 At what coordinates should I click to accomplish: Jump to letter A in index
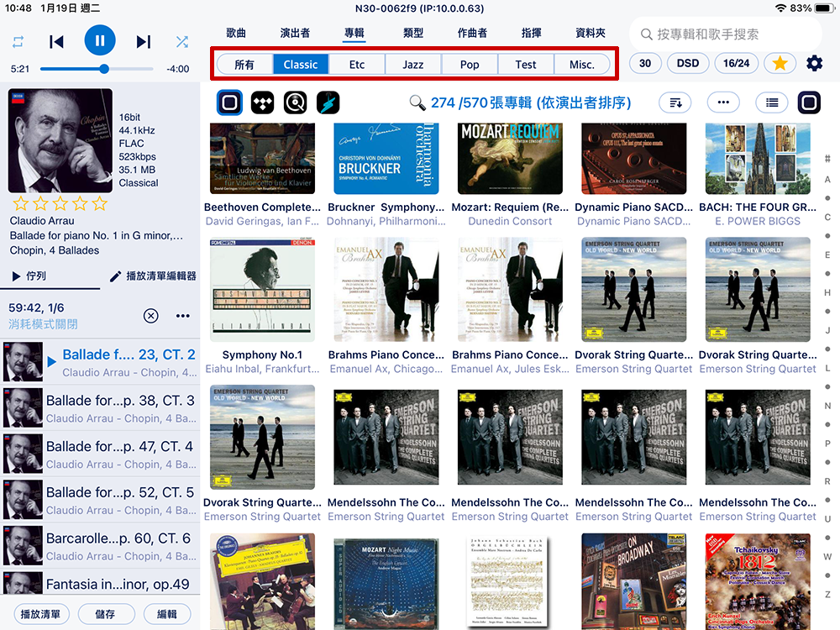tap(827, 180)
